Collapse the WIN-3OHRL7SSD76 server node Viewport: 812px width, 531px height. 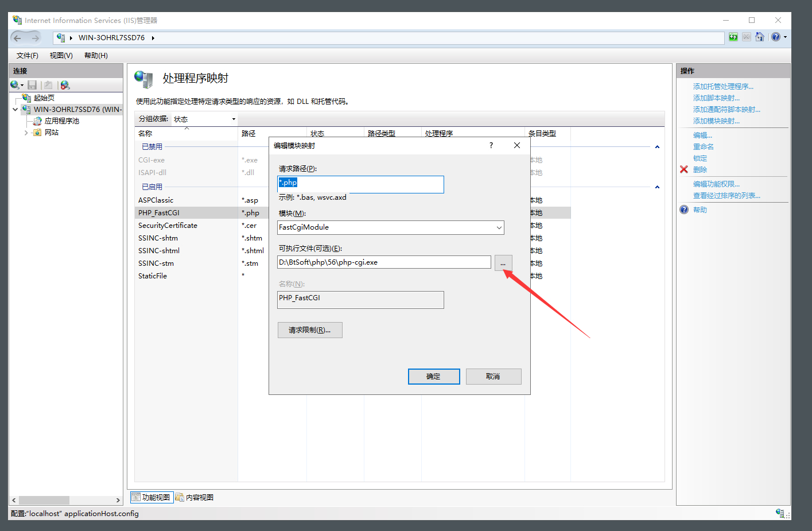coord(15,110)
